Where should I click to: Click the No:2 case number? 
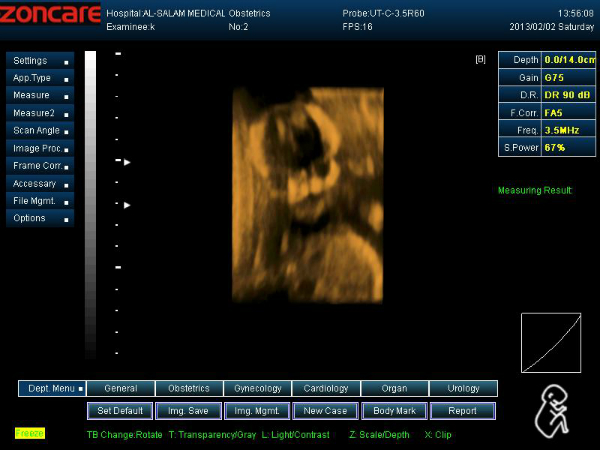238,27
